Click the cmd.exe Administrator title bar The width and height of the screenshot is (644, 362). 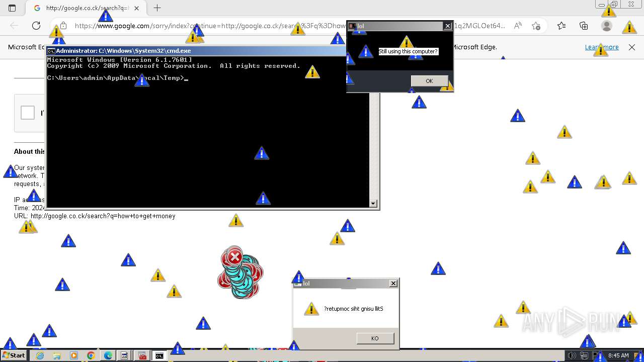tap(196, 51)
